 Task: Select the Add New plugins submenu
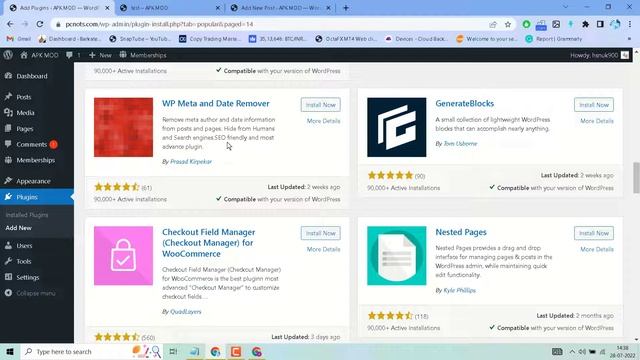tap(18, 228)
